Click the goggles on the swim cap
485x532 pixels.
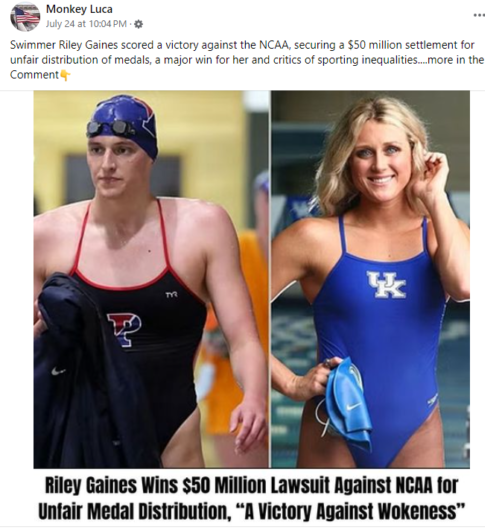(x=112, y=128)
